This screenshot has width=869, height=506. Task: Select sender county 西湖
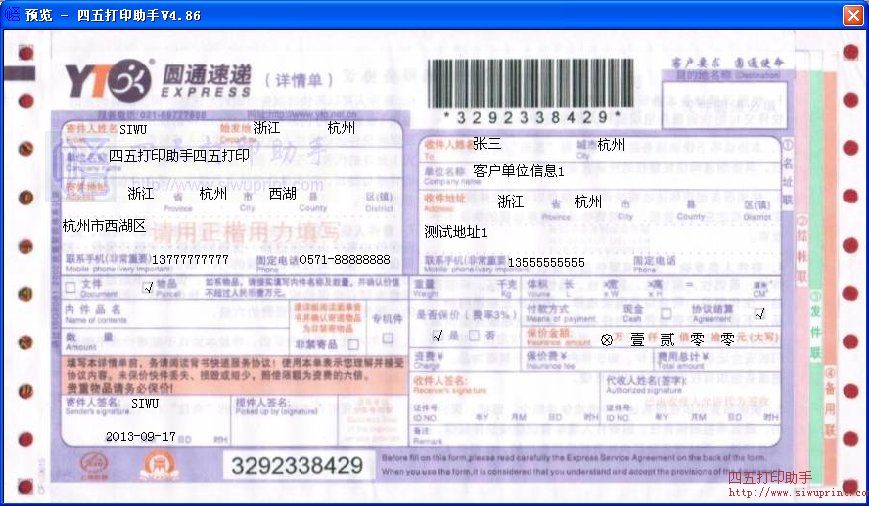[282, 193]
